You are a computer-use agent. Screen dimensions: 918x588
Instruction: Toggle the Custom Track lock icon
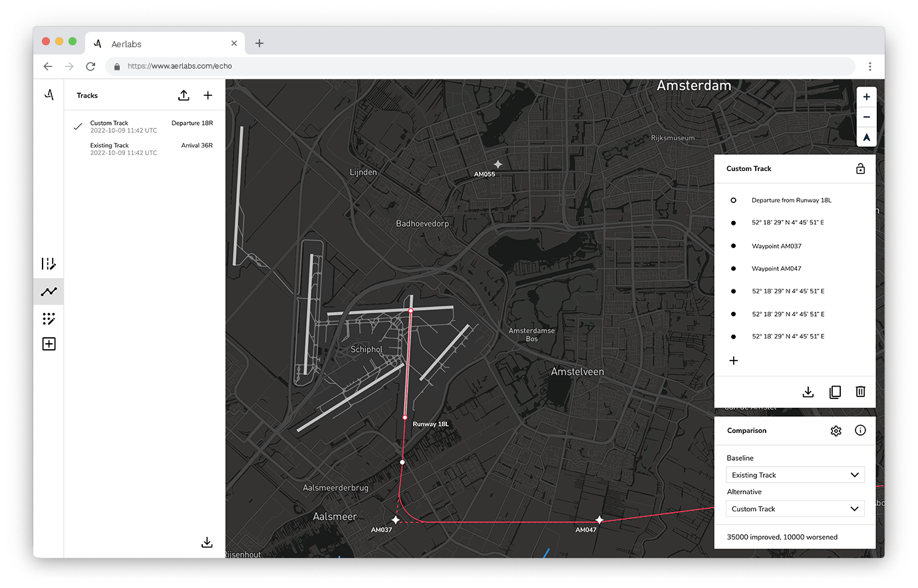point(860,168)
